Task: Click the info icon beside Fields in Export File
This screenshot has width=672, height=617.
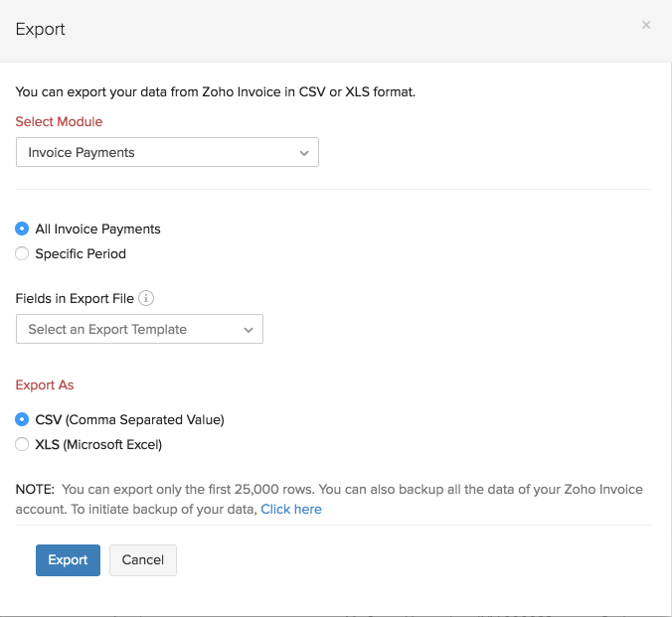Action: pos(146,298)
